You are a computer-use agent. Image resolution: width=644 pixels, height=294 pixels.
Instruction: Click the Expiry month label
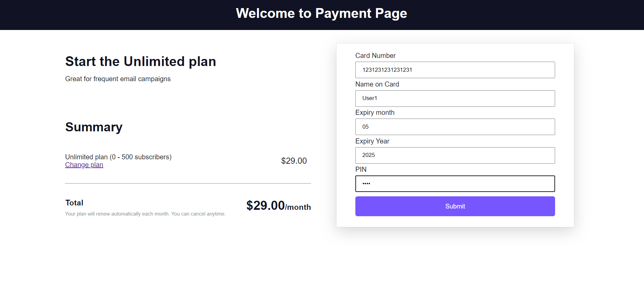375,112
